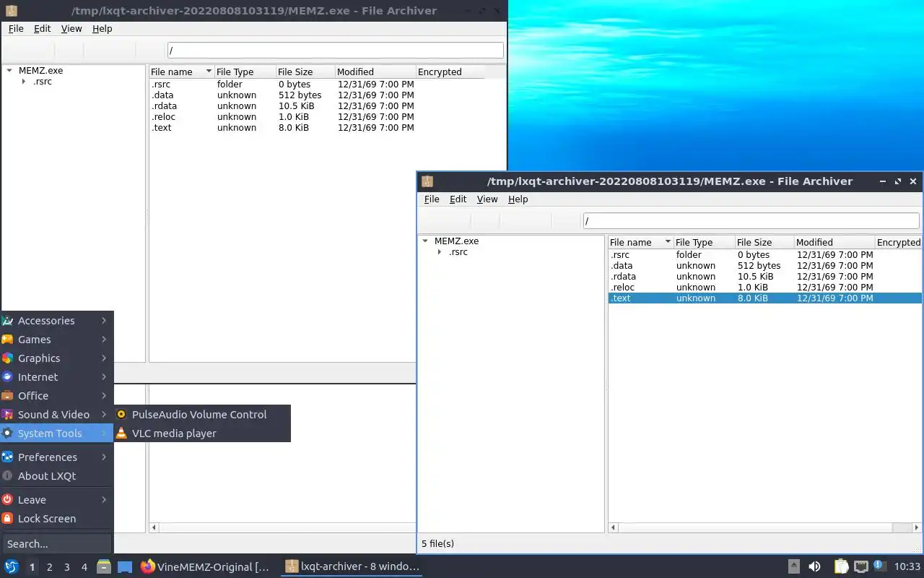Open the clipboard manager tray icon

(x=841, y=567)
